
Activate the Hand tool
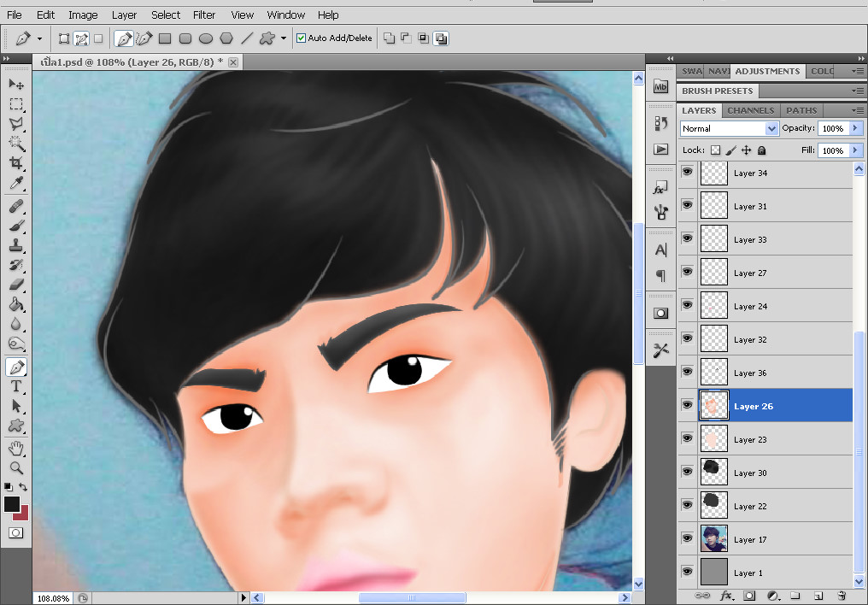click(x=16, y=448)
